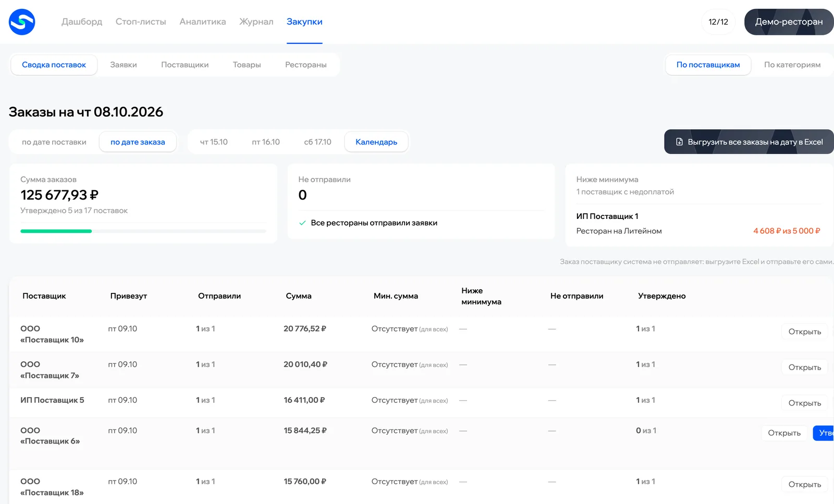Switch to Рестораны tab
Screen dimensions: 834x504
click(306, 65)
